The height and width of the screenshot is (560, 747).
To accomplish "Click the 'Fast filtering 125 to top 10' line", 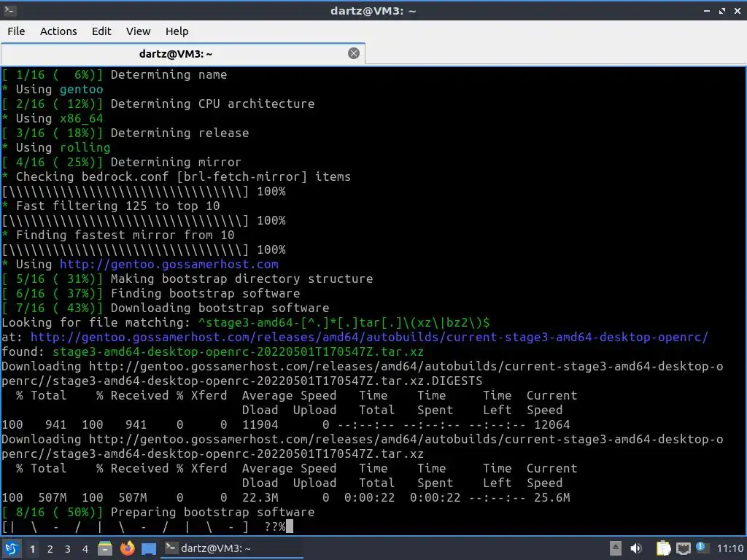I will click(111, 206).
